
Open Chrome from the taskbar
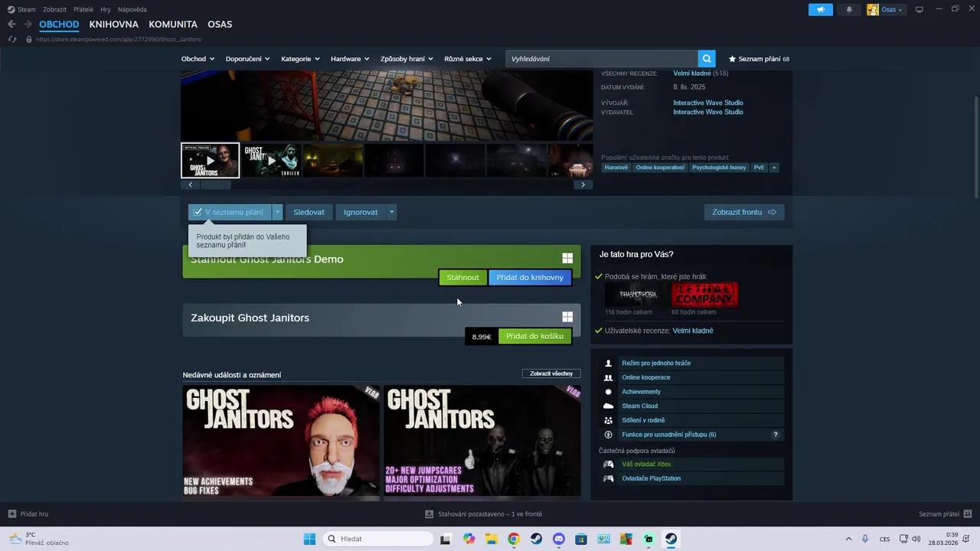(x=514, y=539)
